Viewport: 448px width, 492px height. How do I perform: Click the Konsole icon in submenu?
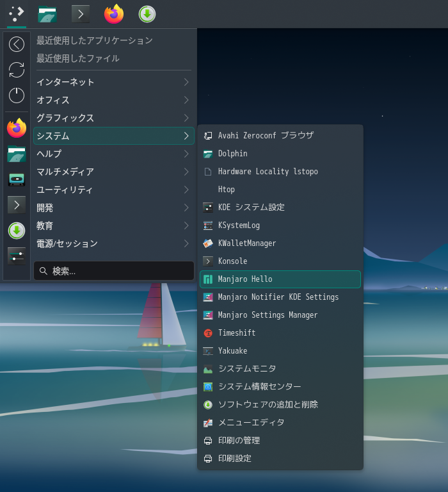(x=208, y=261)
